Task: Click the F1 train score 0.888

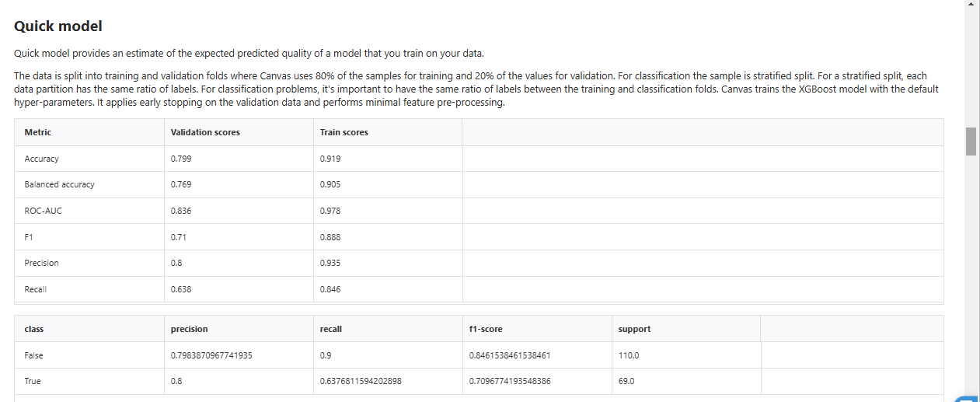Action: pos(330,237)
